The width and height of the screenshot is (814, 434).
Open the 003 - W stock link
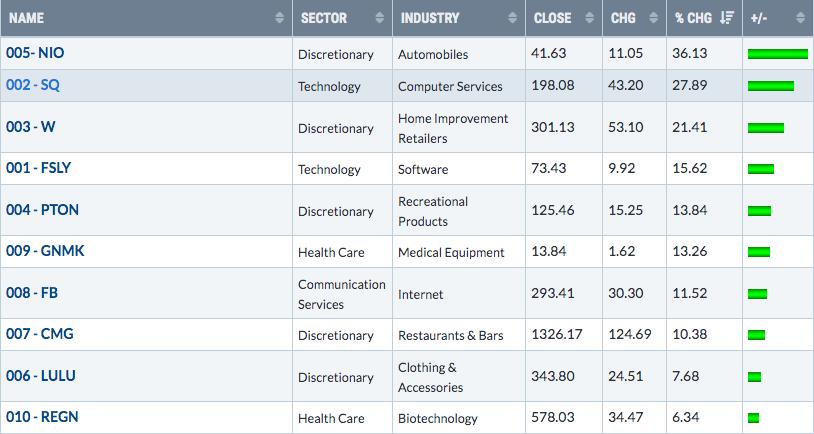pos(30,127)
